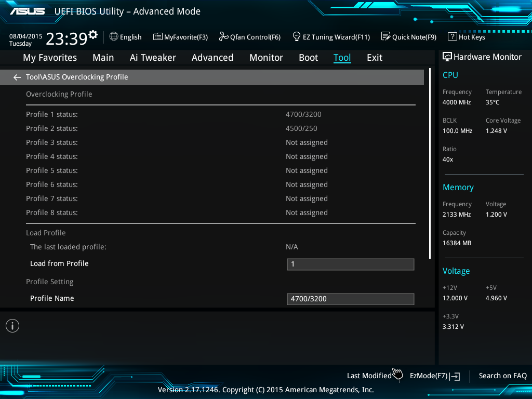
Task: Click the globe language icon
Action: (114, 36)
